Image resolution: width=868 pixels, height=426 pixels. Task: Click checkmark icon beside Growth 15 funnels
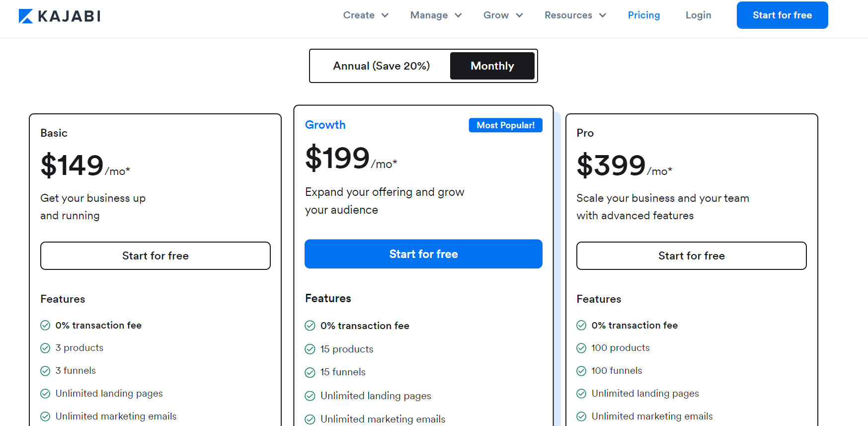click(310, 372)
